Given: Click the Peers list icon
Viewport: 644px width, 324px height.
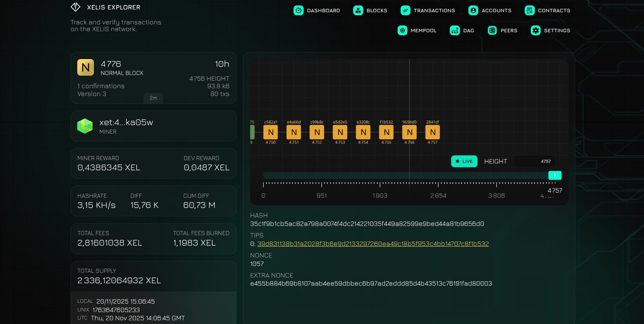Looking at the screenshot, I should pos(492,31).
